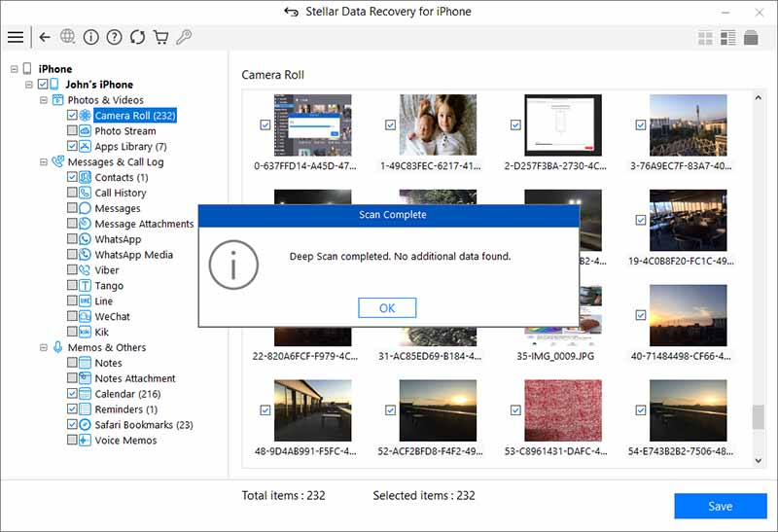
Task: Click the back arrow toolbar icon
Action: [45, 37]
